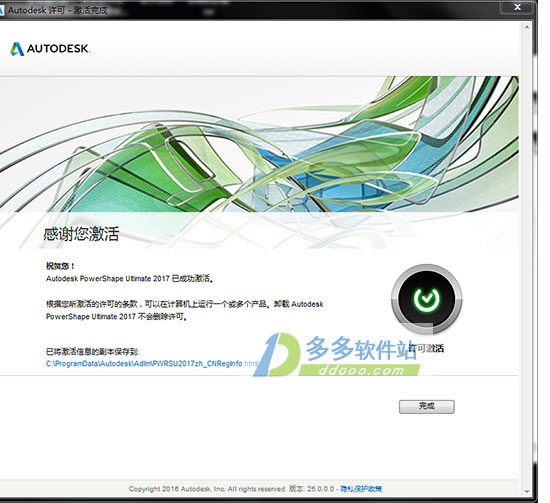Click the 祝贺您! congratulations text
Viewport: 550px width, 503px height.
pyautogui.click(x=60, y=266)
